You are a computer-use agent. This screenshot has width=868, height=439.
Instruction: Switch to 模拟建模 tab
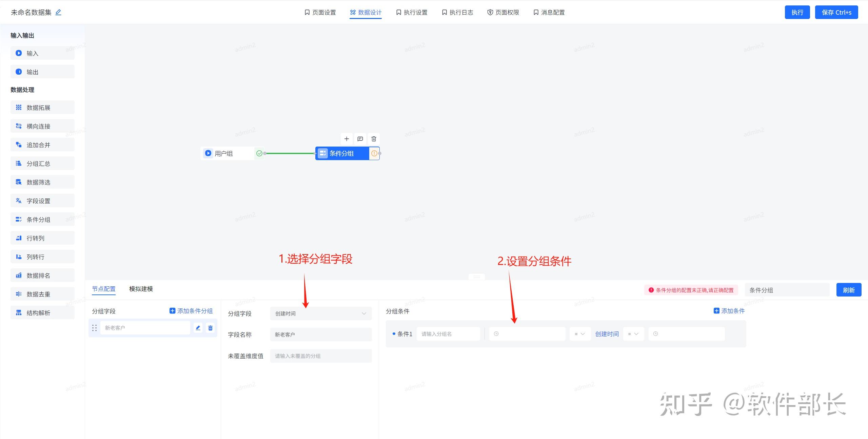[141, 289]
